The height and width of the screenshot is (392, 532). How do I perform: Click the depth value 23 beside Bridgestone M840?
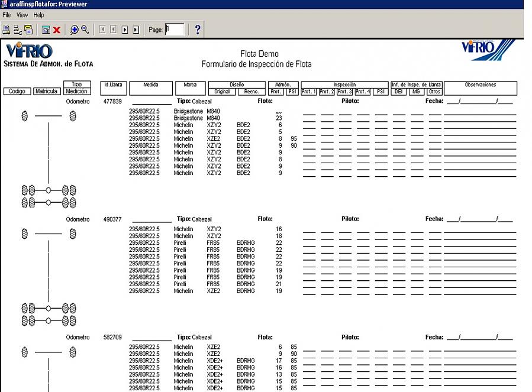[279, 118]
